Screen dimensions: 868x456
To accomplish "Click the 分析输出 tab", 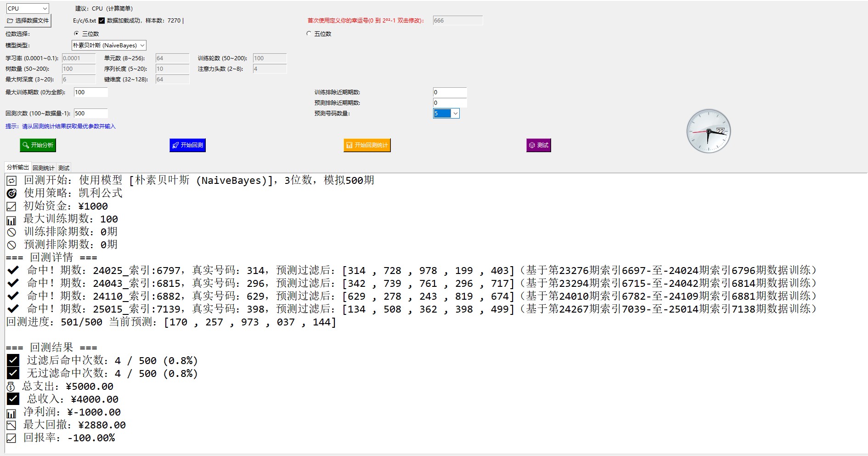I will [17, 168].
